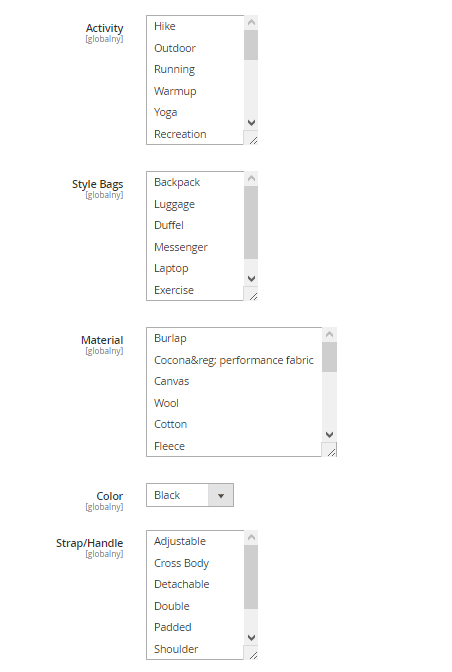Click the Strap/Handle list scroll-up arrow

[x=251, y=537]
